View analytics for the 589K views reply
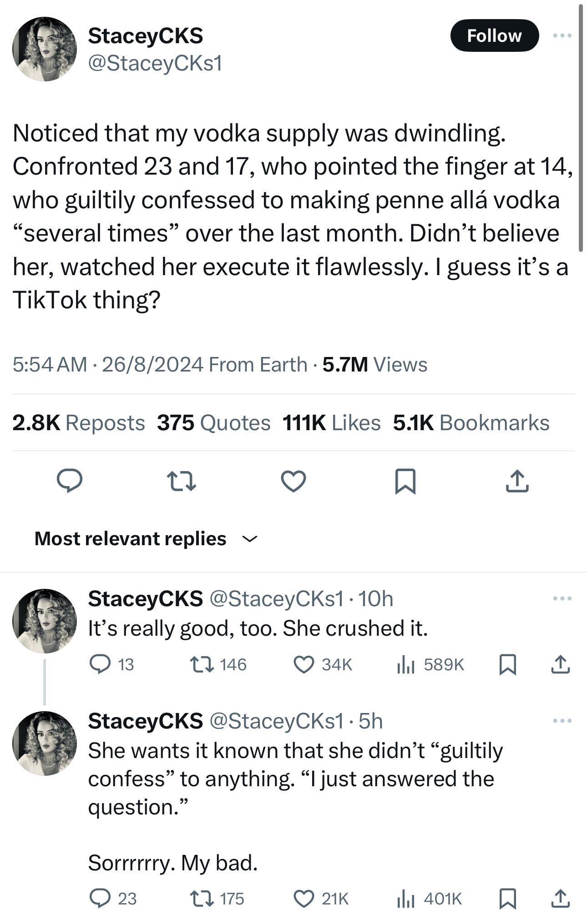 405,665
